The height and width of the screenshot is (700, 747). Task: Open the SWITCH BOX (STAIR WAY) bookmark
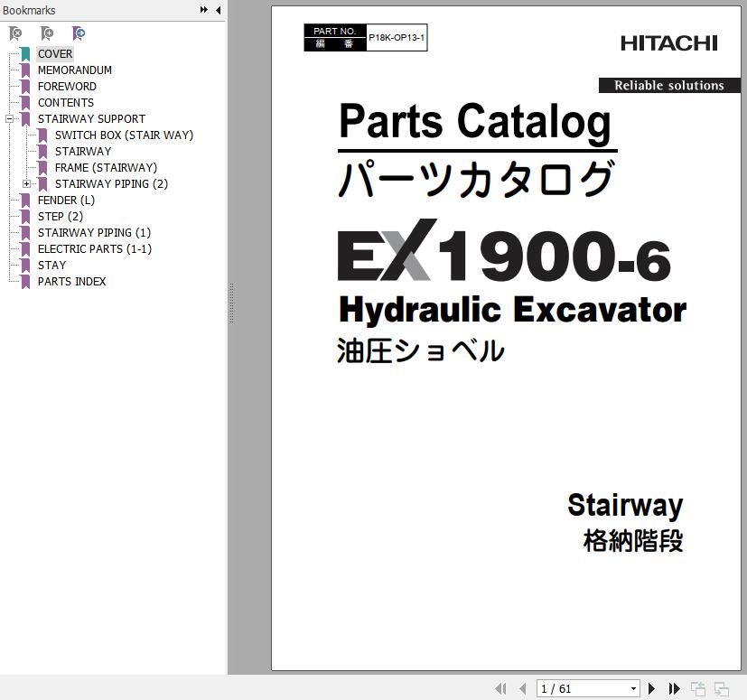[x=124, y=135]
